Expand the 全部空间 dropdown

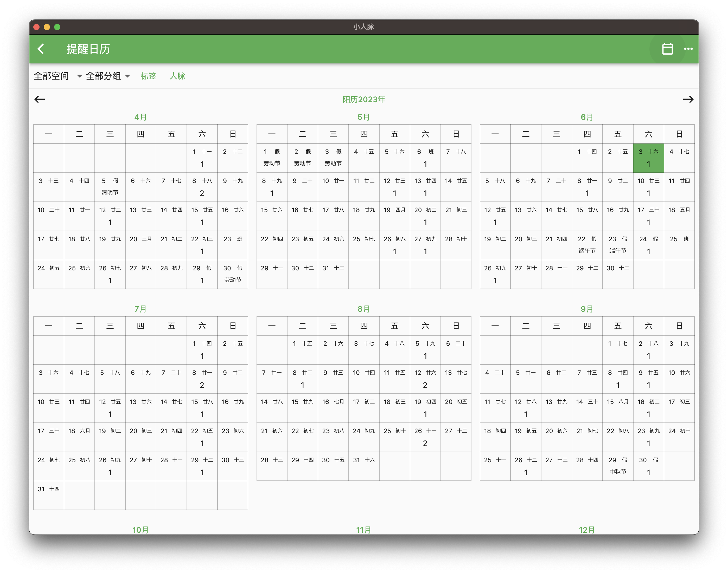(58, 76)
